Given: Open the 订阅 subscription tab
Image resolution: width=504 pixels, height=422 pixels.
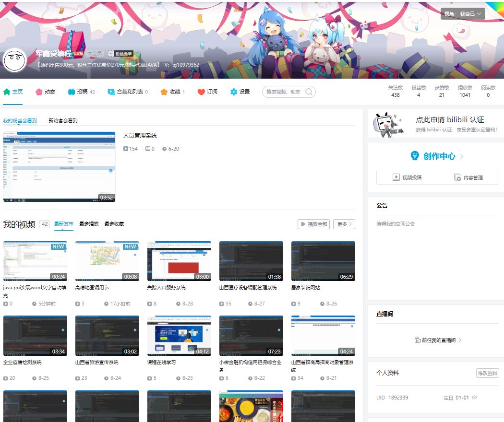Looking at the screenshot, I should pyautogui.click(x=207, y=92).
